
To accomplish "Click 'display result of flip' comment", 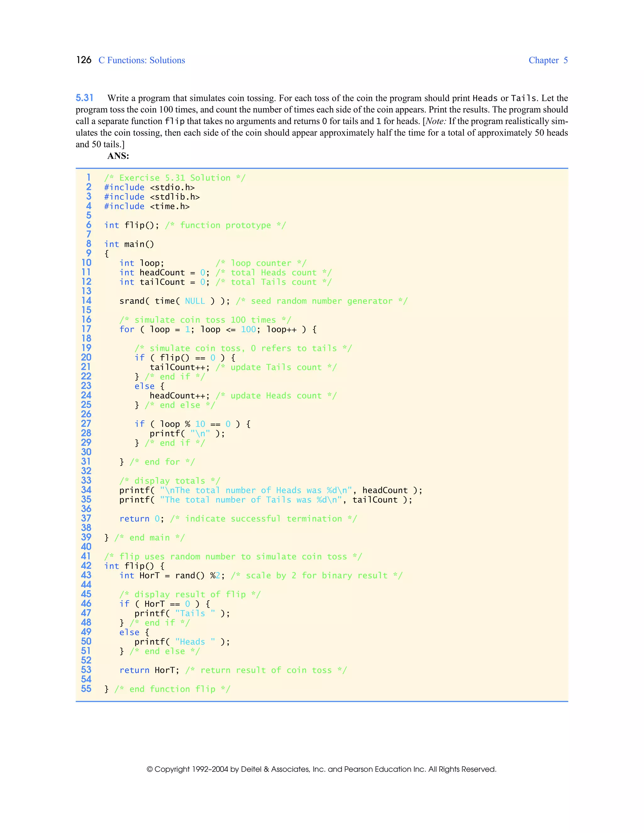I will [190, 595].
